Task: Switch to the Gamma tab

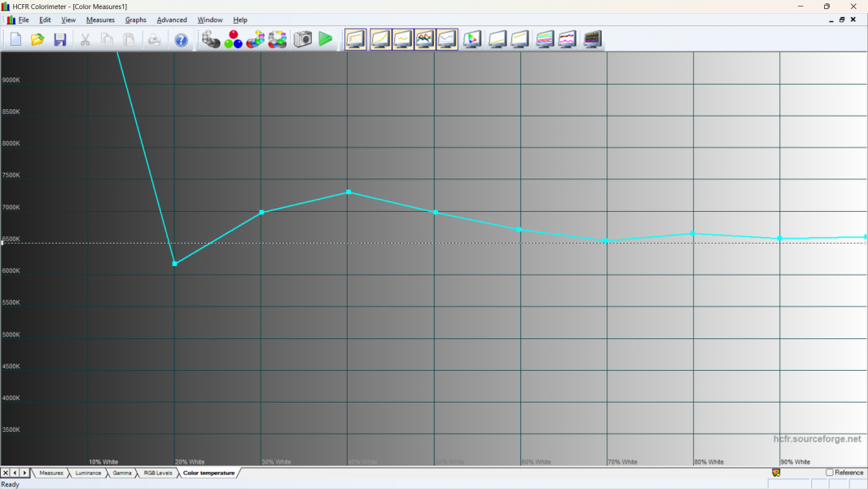Action: [x=122, y=473]
